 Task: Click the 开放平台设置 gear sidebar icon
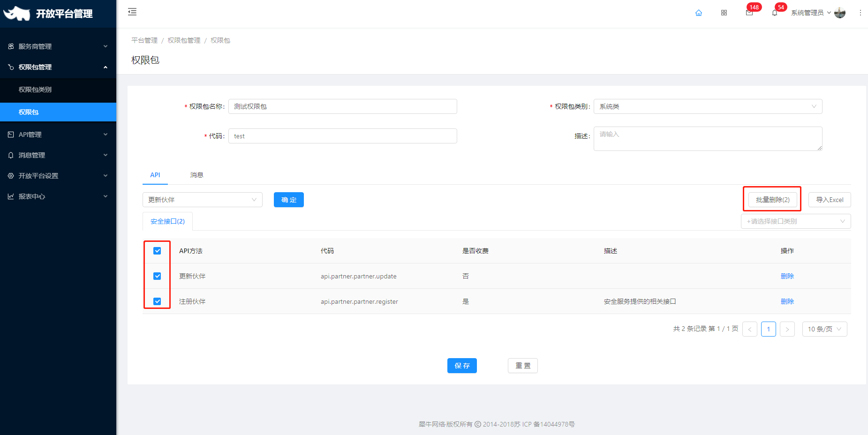[x=11, y=176]
